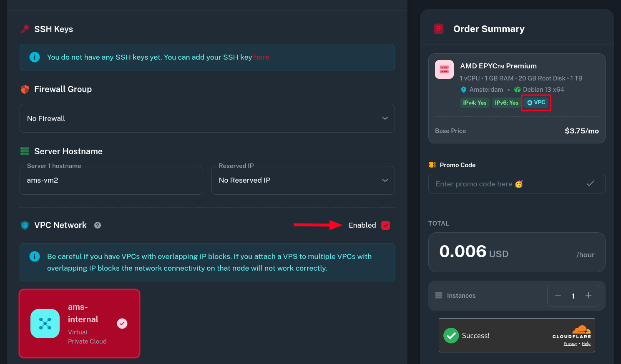The width and height of the screenshot is (621, 364).
Task: Decrease instances count with minus button
Action: tap(558, 296)
